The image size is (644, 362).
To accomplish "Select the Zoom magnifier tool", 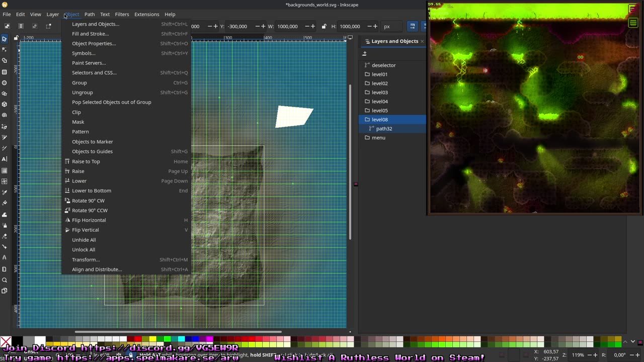I will tap(5, 280).
